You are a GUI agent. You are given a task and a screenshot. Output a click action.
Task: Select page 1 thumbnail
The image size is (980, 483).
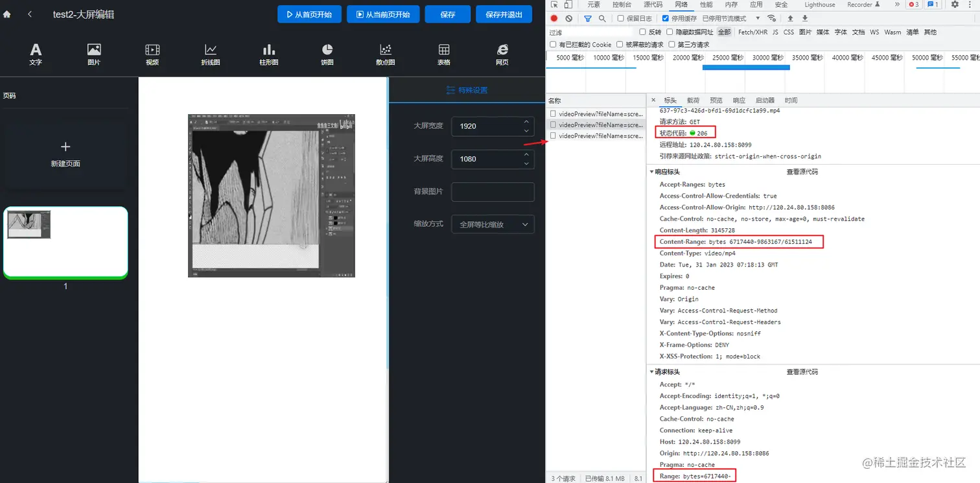65,242
